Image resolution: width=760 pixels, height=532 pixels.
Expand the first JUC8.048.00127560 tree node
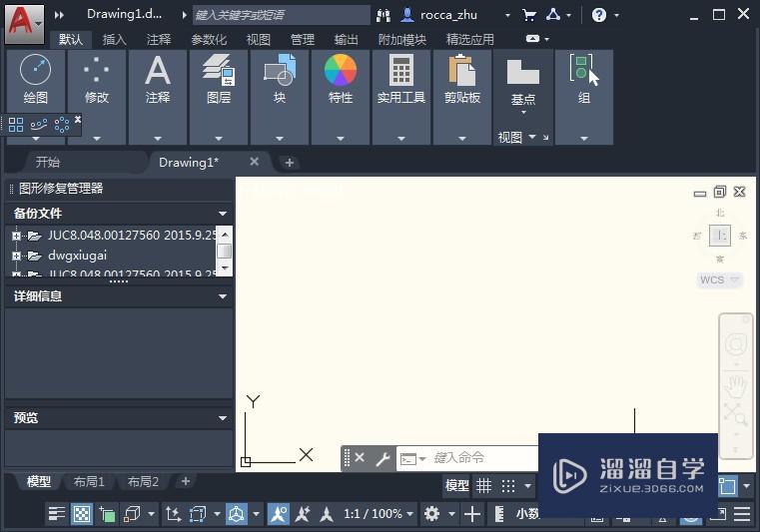tap(17, 236)
